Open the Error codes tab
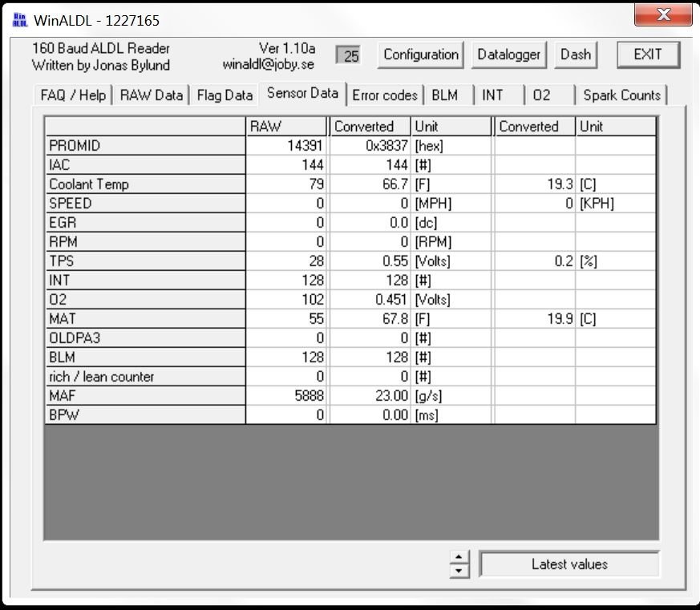 pos(385,95)
